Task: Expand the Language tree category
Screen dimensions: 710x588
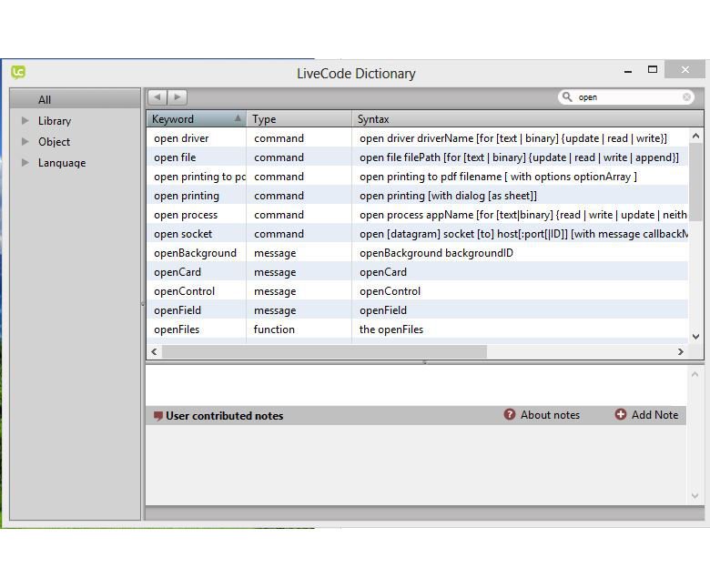Action: click(x=25, y=163)
